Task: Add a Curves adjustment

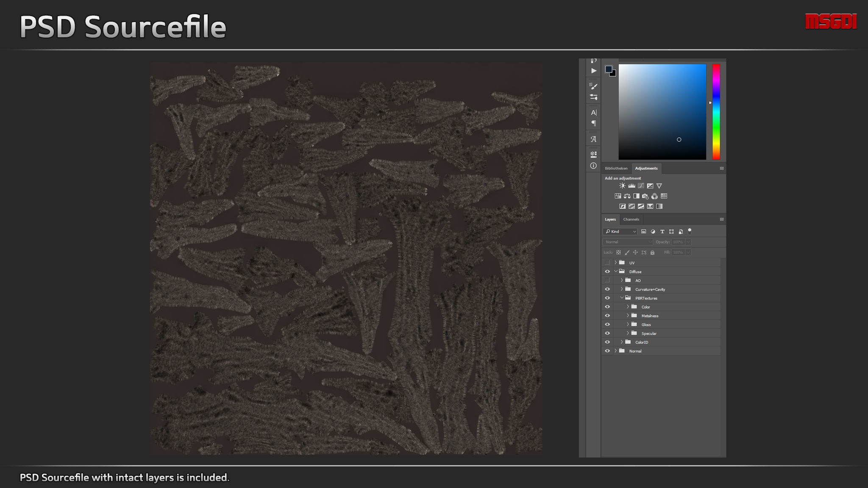Action: pos(641,186)
